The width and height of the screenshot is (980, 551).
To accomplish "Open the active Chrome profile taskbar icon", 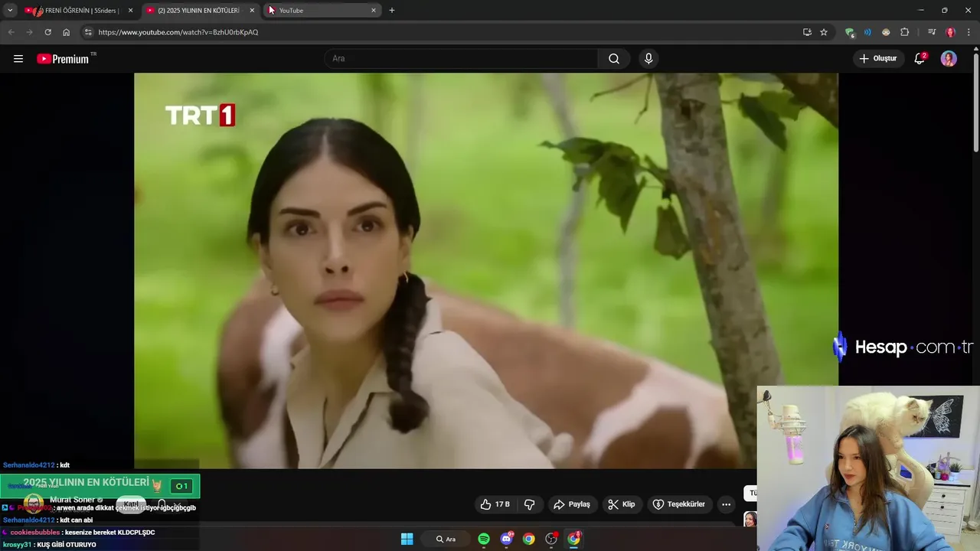I will (x=573, y=539).
